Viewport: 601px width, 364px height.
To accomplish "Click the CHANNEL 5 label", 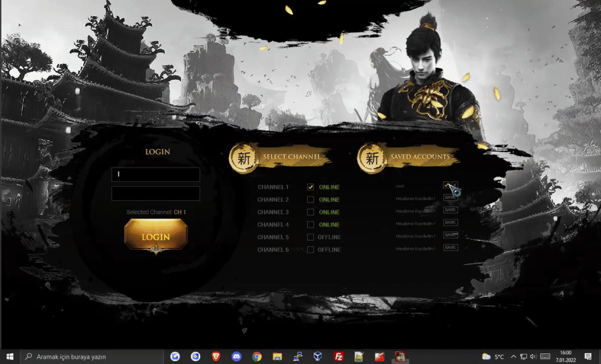I will pos(273,237).
